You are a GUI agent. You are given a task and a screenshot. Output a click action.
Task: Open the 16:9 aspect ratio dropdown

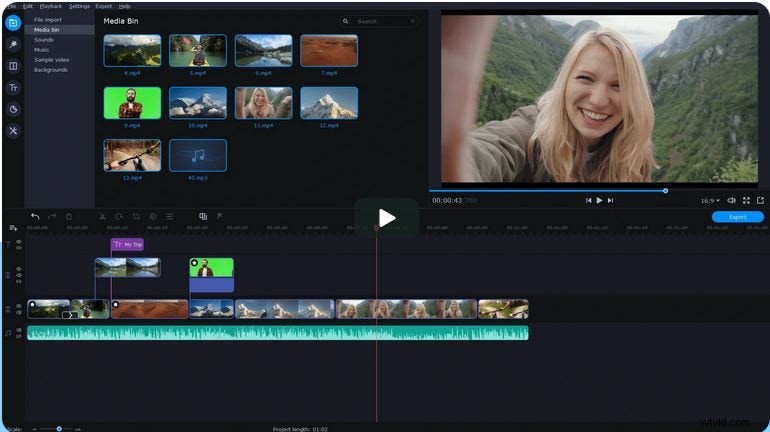tap(709, 200)
